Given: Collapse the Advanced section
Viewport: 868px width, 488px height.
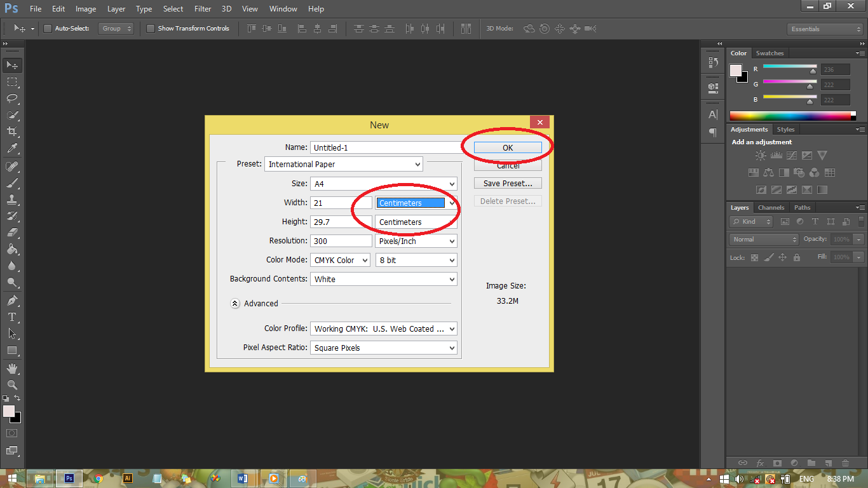Looking at the screenshot, I should (x=235, y=304).
